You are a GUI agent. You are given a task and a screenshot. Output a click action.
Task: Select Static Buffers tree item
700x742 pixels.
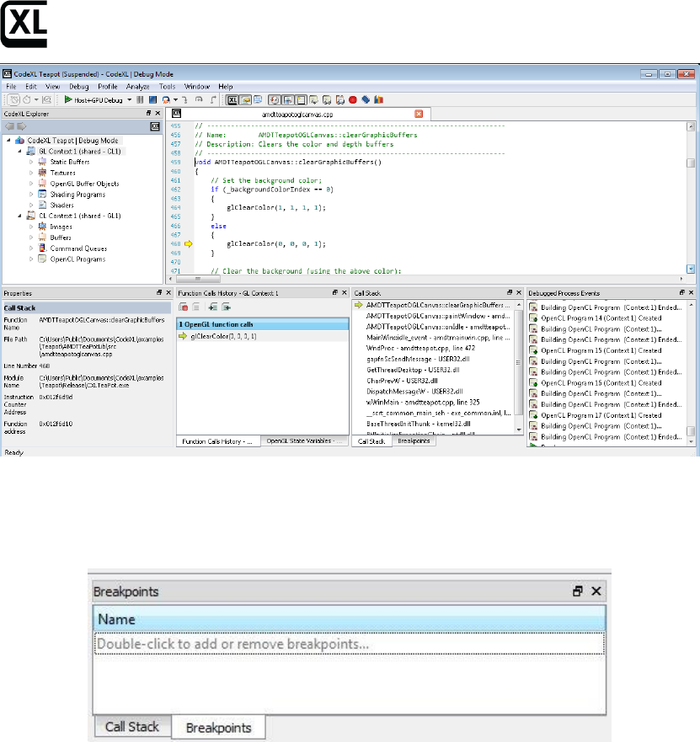70,162
